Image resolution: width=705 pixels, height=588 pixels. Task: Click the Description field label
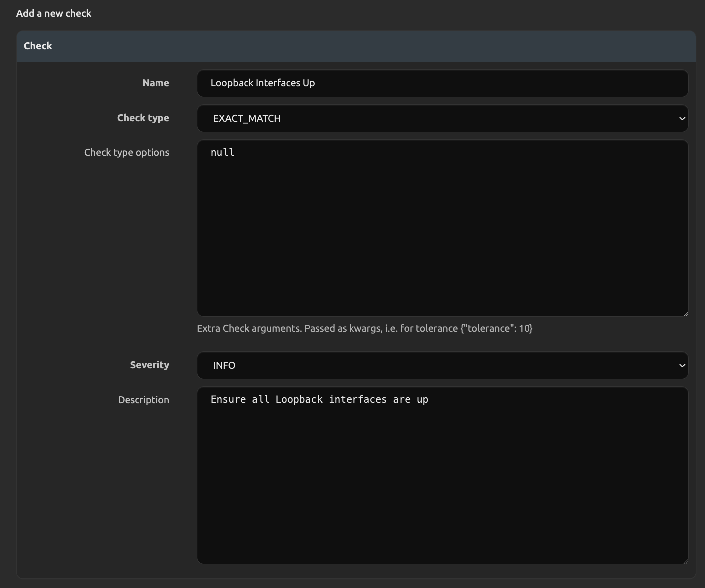tap(143, 400)
